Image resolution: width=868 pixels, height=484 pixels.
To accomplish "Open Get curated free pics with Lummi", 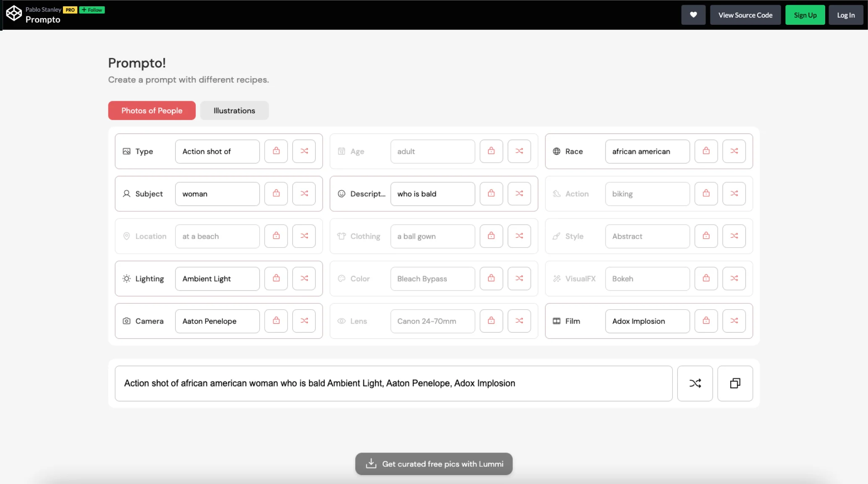I will coord(434,464).
